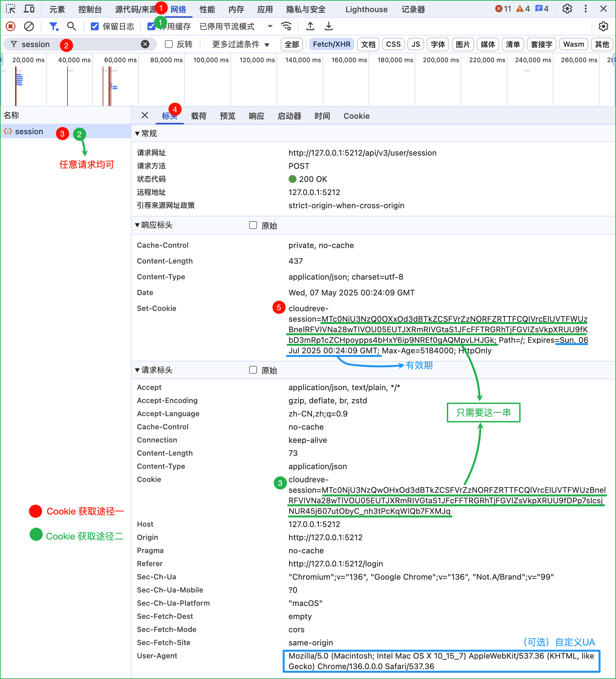Open the network request search
The height and width of the screenshot is (679, 616).
[x=71, y=26]
